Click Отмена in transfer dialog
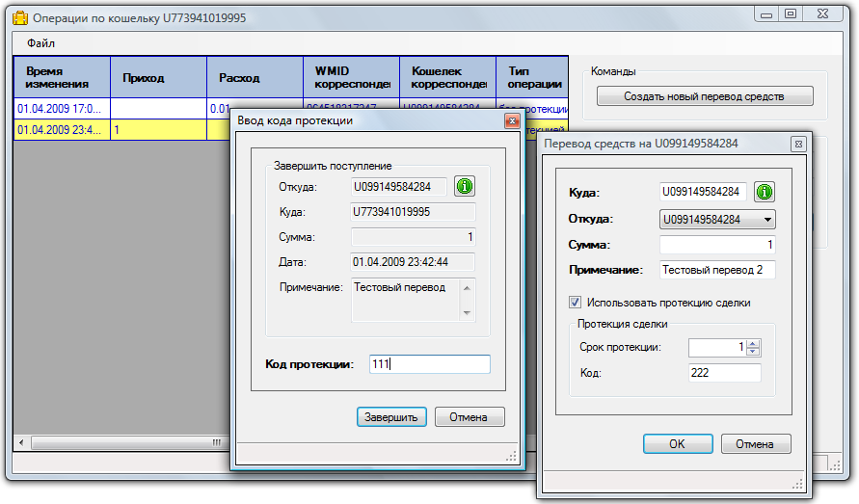This screenshot has height=504, width=859. pyautogui.click(x=754, y=444)
